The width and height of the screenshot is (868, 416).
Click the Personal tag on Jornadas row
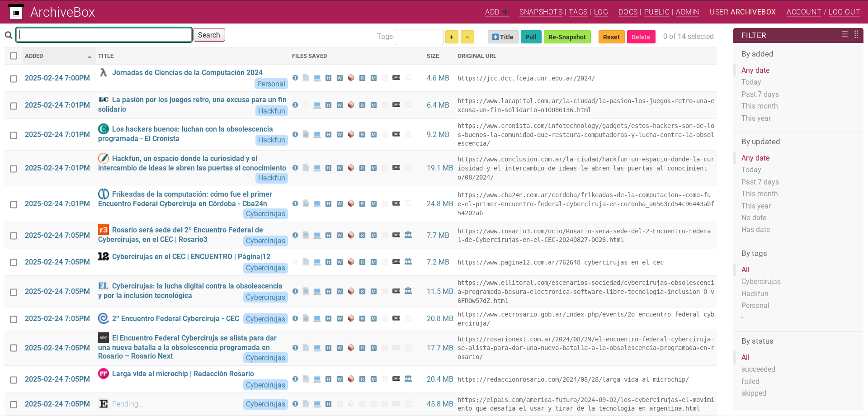click(x=271, y=84)
